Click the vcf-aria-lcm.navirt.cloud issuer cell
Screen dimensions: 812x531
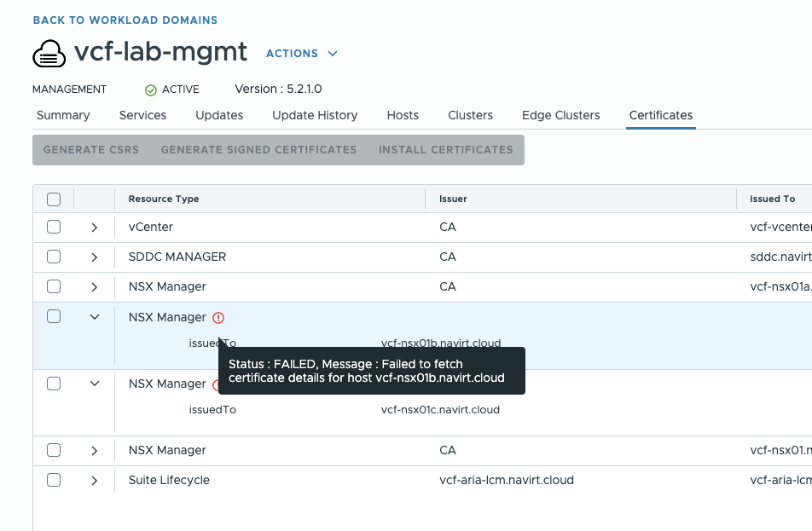point(507,480)
